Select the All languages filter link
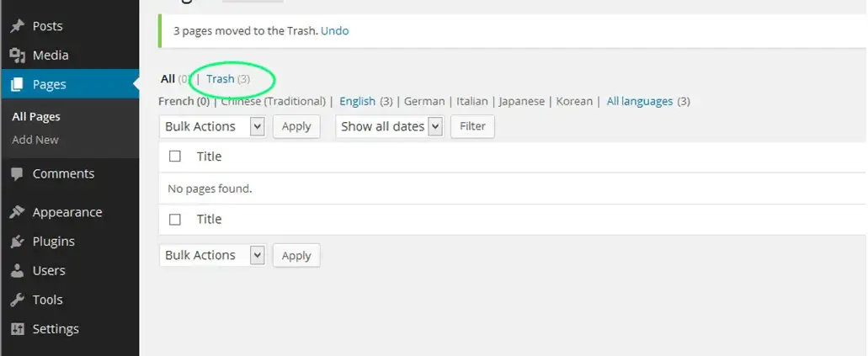 (640, 101)
